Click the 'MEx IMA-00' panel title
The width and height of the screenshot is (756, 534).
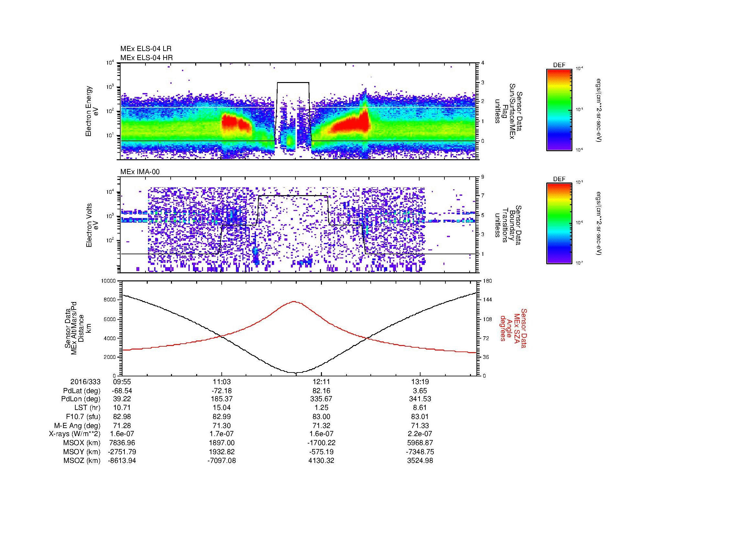[140, 172]
